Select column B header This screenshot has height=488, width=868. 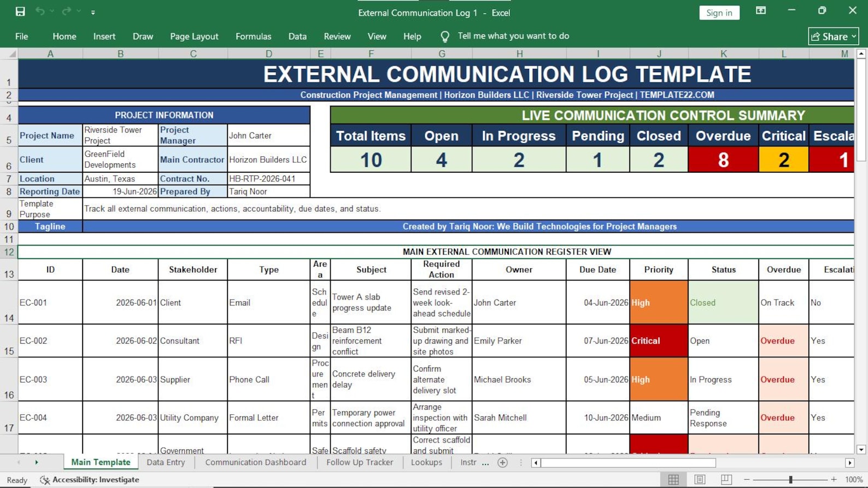coord(120,54)
